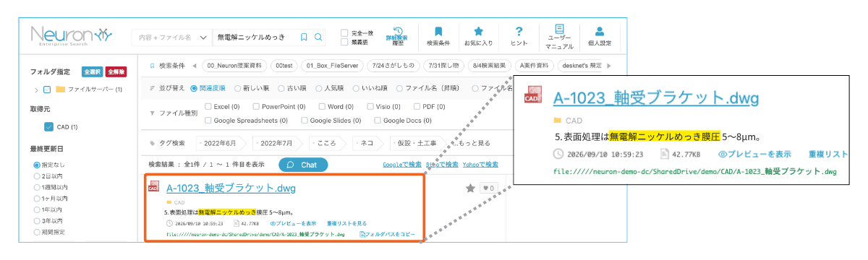868x260 pixels.
Task: Check the Google Docs (0) file type
Action: (378, 121)
